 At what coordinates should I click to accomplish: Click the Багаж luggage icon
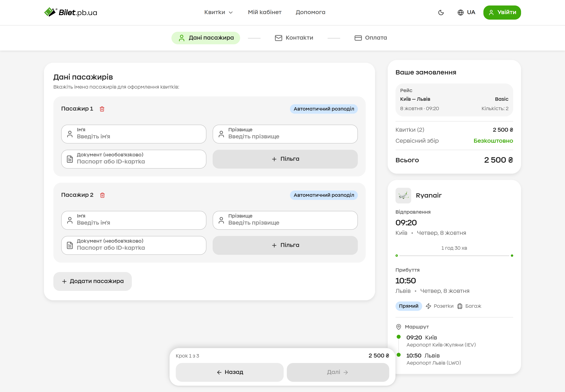click(x=459, y=306)
